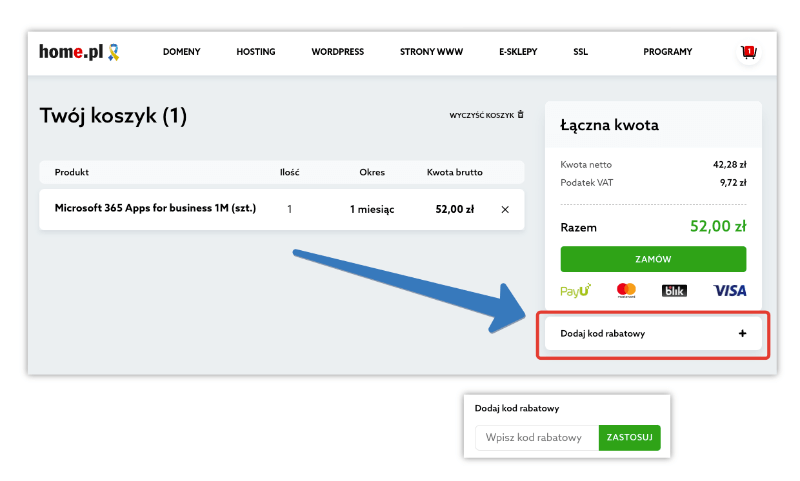Select the PayU payment logo
Screen dimensions: 800x481
click(x=575, y=290)
